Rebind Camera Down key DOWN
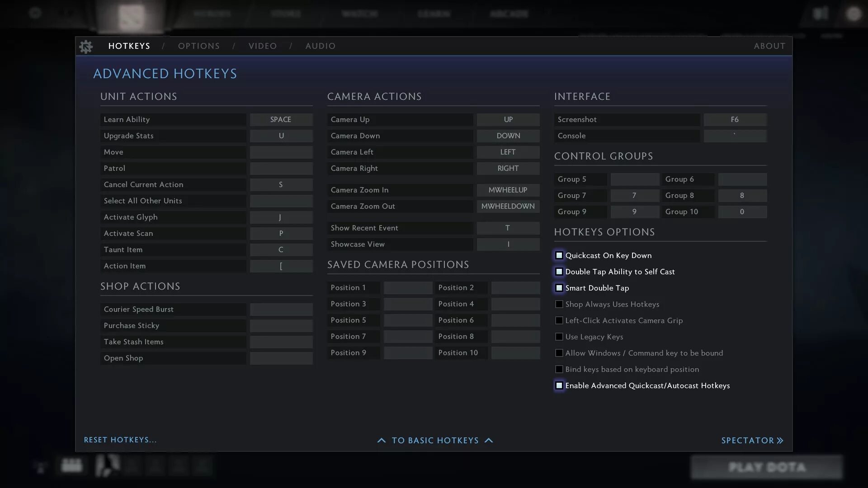The height and width of the screenshot is (488, 868). point(508,136)
